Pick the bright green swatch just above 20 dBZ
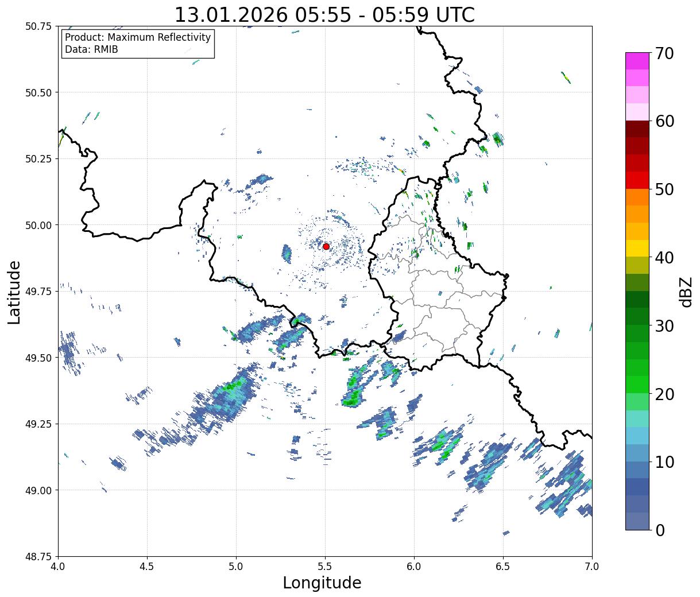The width and height of the screenshot is (700, 597). coord(637,384)
